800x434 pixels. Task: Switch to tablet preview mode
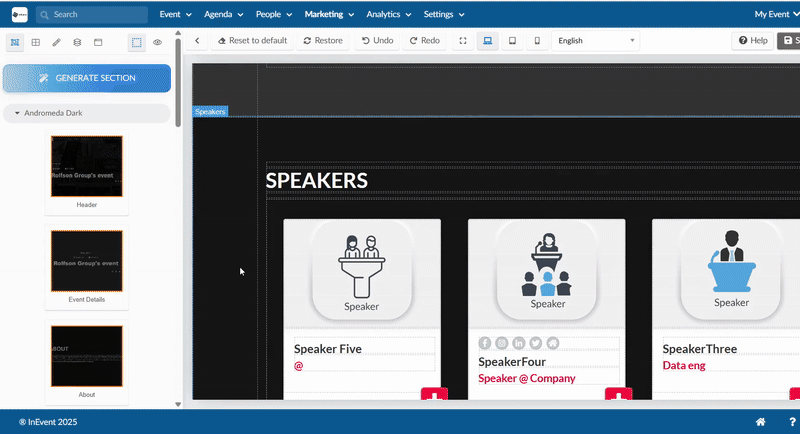512,41
